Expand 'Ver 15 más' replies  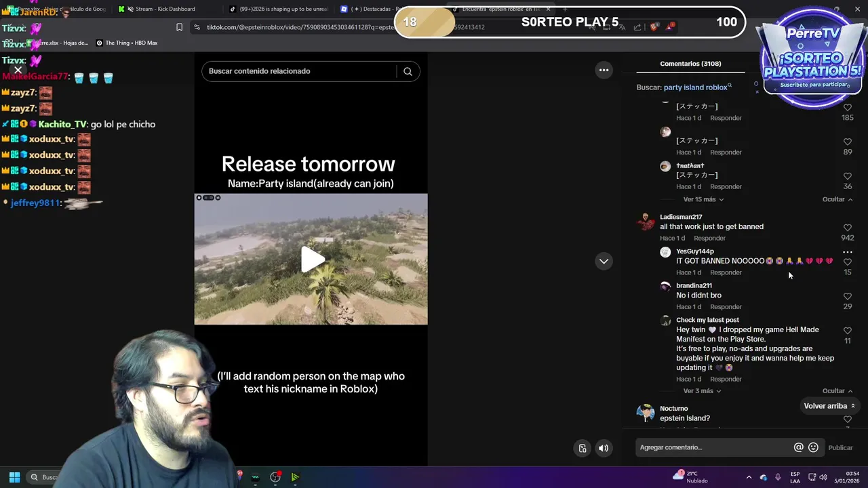point(703,199)
